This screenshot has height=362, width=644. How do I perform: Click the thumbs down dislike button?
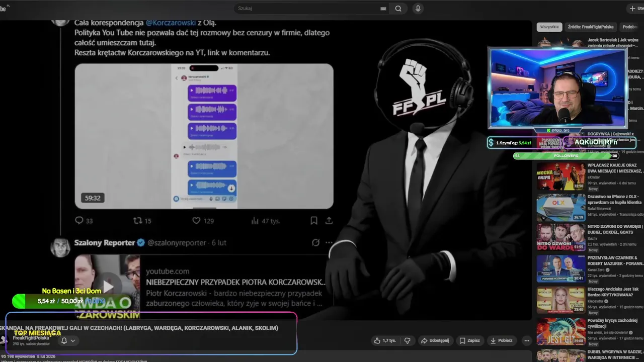click(x=408, y=340)
